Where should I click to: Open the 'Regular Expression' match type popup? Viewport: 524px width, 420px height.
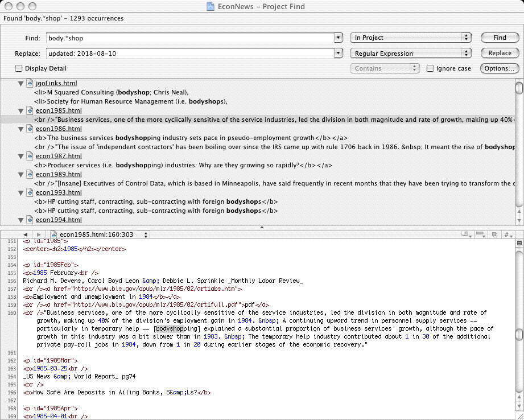(x=411, y=53)
